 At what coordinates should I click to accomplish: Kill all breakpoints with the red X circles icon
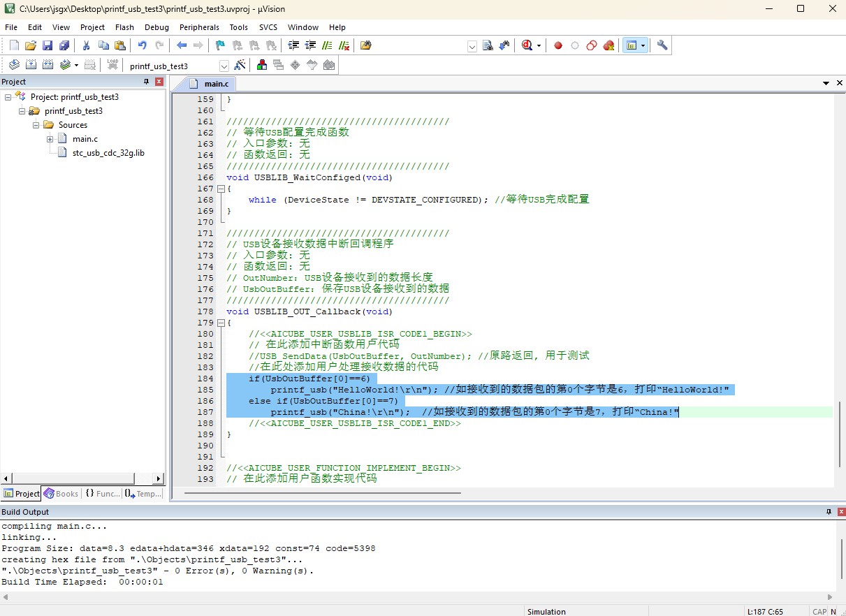click(608, 45)
